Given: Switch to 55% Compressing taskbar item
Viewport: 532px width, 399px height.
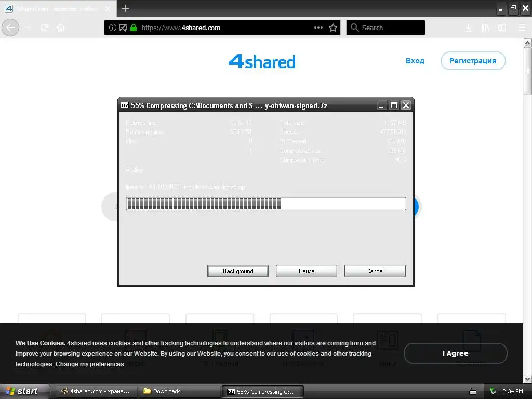Looking at the screenshot, I should pos(262,392).
